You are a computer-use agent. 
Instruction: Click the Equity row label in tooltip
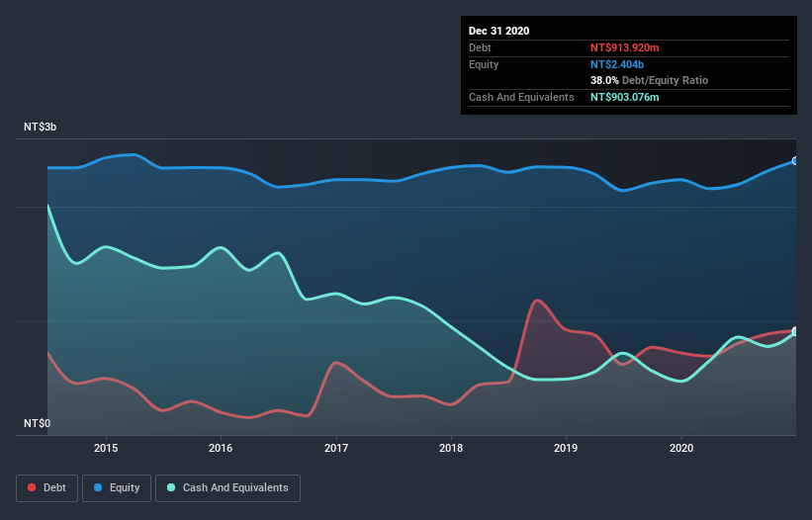484,64
